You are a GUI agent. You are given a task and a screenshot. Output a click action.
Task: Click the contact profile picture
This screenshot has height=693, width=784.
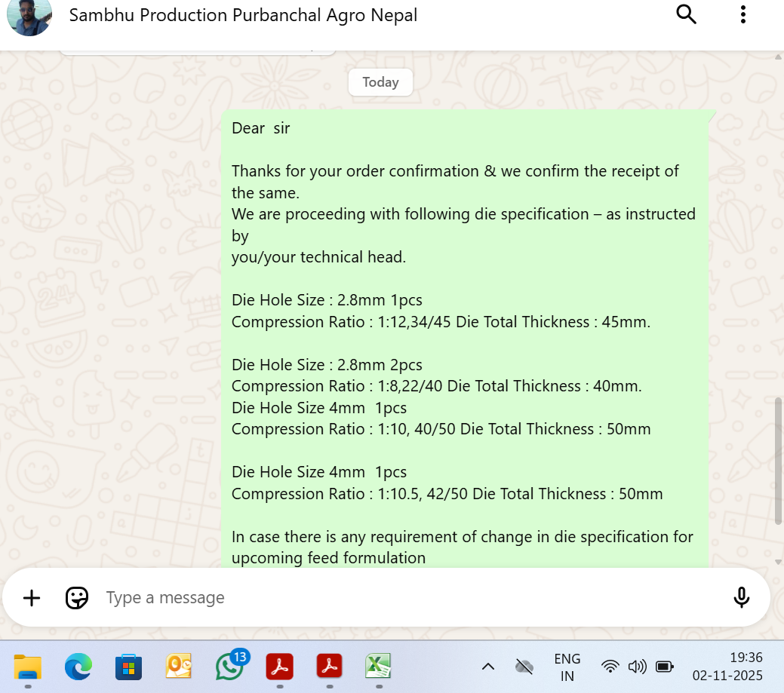coord(29,16)
